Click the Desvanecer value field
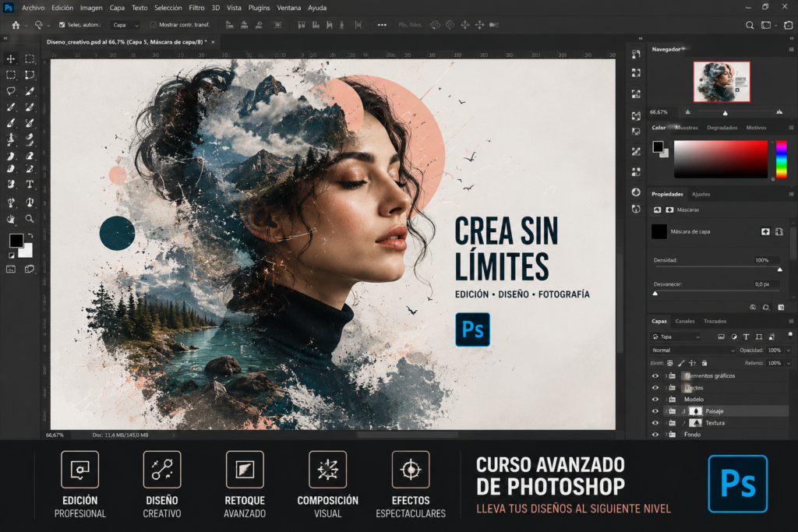 (x=766, y=284)
